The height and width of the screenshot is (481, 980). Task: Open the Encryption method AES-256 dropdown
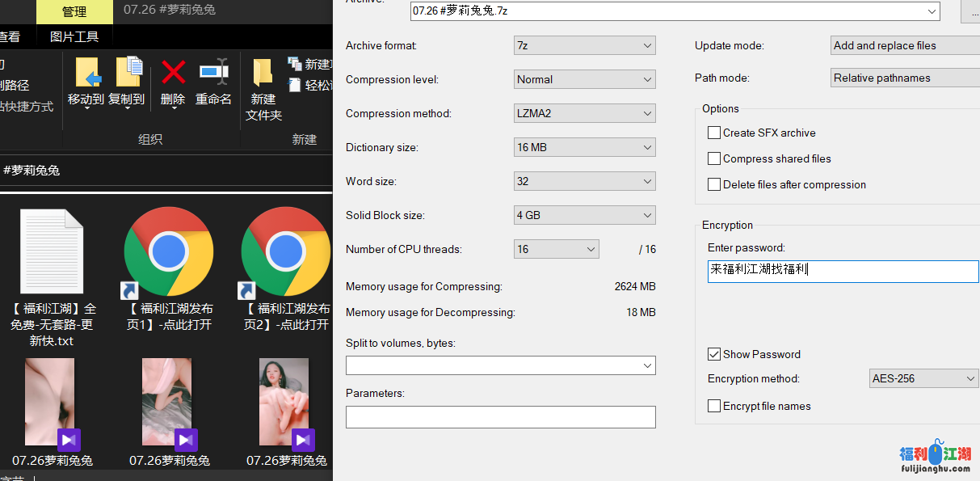tap(923, 378)
